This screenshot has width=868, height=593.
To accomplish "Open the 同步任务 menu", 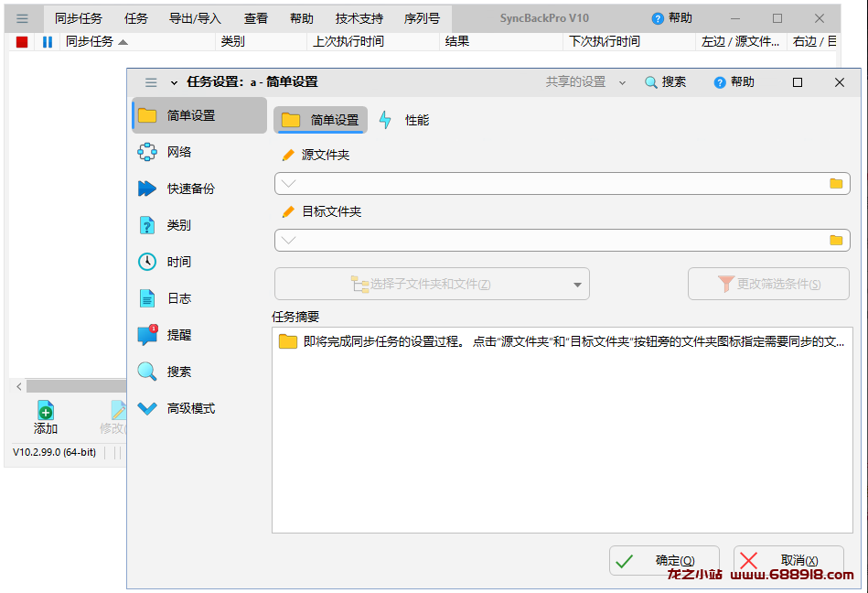I will [78, 18].
